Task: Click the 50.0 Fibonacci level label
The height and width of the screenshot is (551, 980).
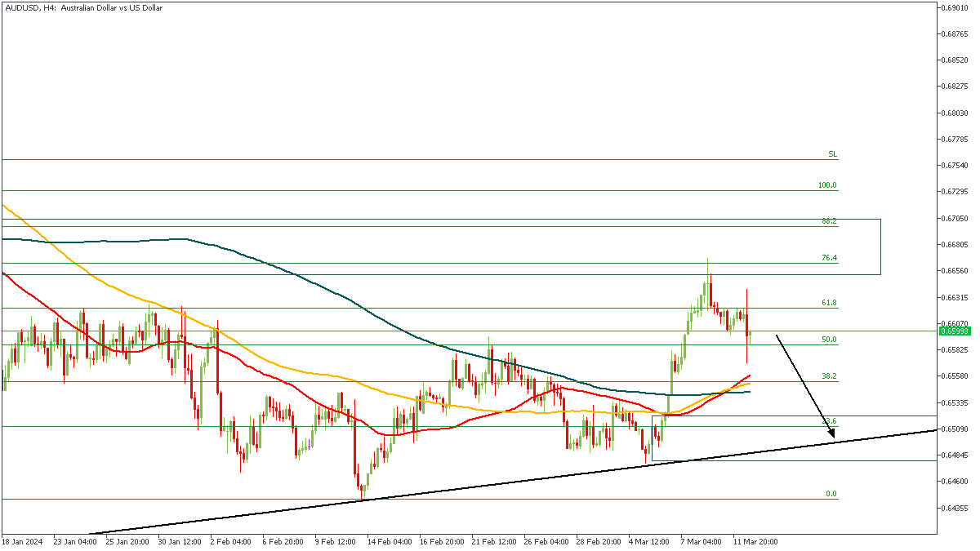Action: 829,340
